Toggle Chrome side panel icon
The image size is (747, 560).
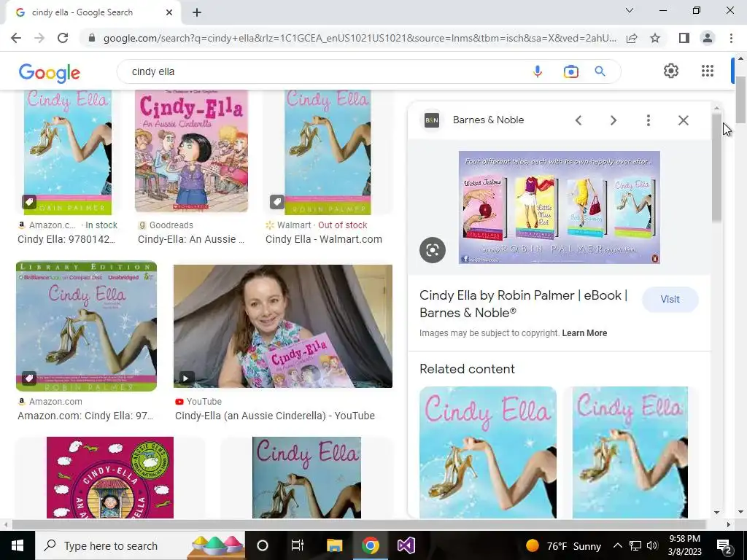point(684,38)
